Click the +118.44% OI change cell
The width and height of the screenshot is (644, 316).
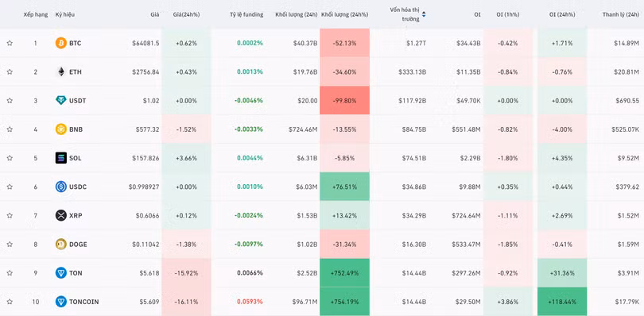[x=562, y=302]
